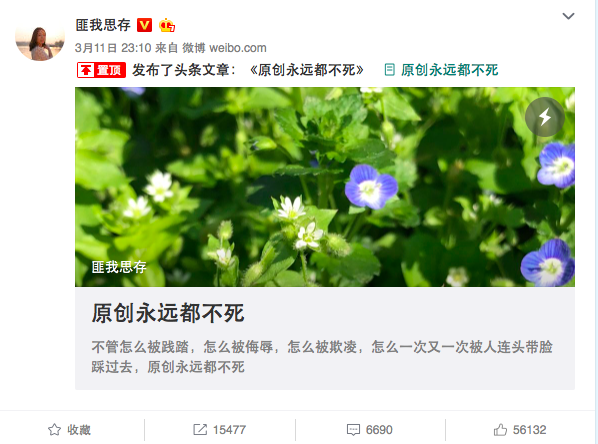This screenshot has width=598, height=444.
Task: Open the post options chevron dropdown
Action: click(568, 16)
